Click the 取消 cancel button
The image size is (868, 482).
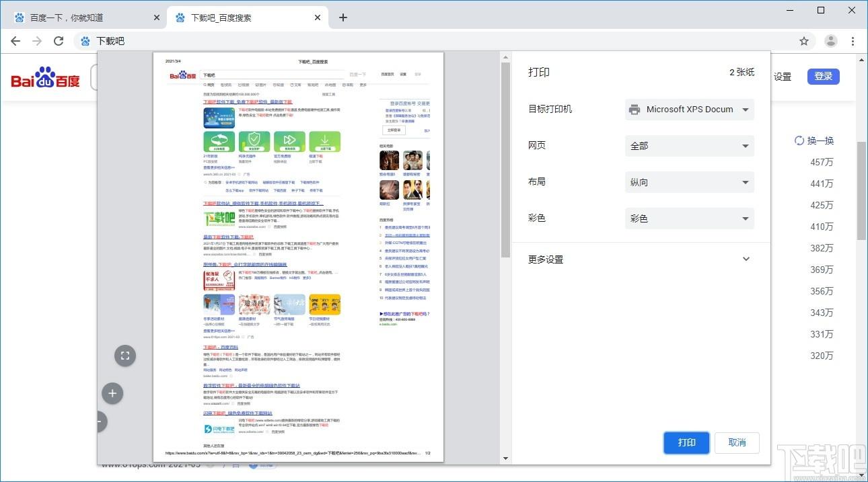pos(737,443)
